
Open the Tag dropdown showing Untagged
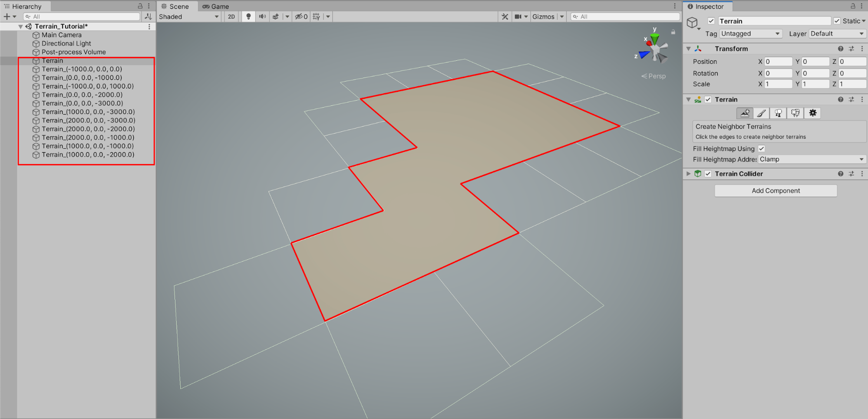(750, 33)
